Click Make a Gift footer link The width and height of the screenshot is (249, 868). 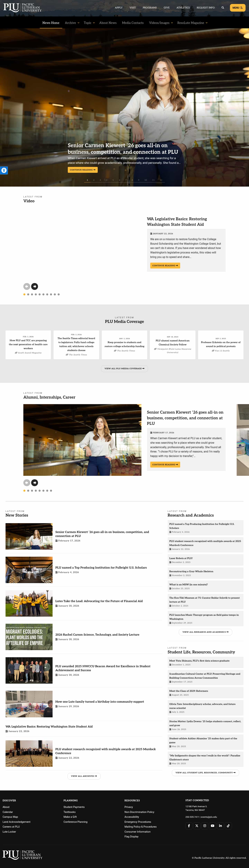70,817
